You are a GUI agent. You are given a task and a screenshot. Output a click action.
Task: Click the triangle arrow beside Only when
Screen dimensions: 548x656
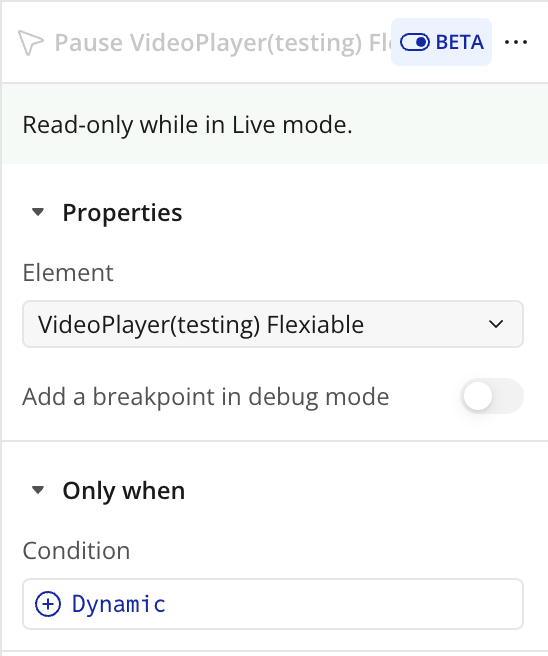38,490
